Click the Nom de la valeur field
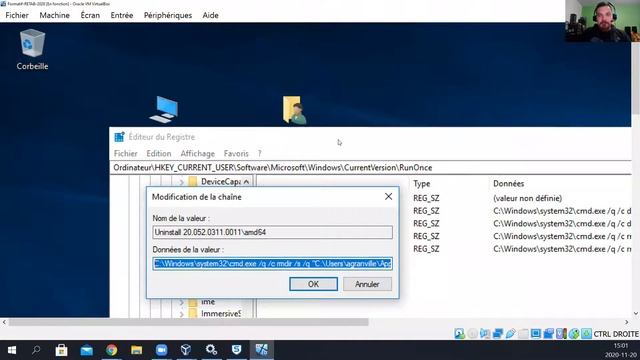The width and height of the screenshot is (640, 360). (x=273, y=232)
